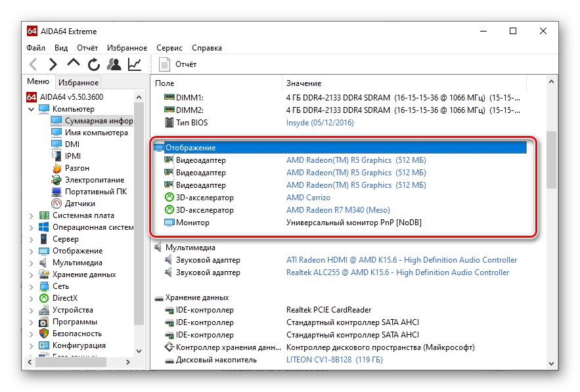Click the AIDA64 v5.50.3600 root node
580x392 pixels.
pos(65,97)
